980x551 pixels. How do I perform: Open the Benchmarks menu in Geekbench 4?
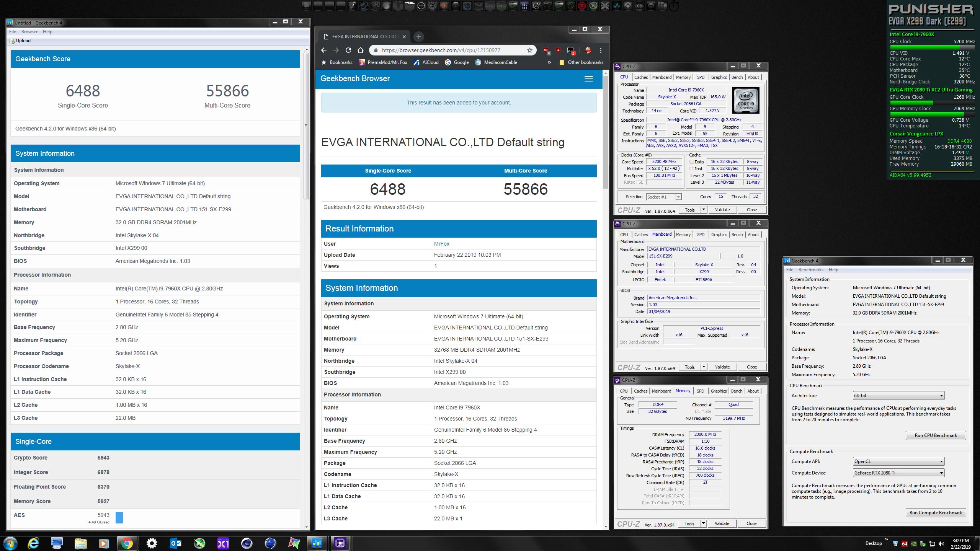[810, 270]
